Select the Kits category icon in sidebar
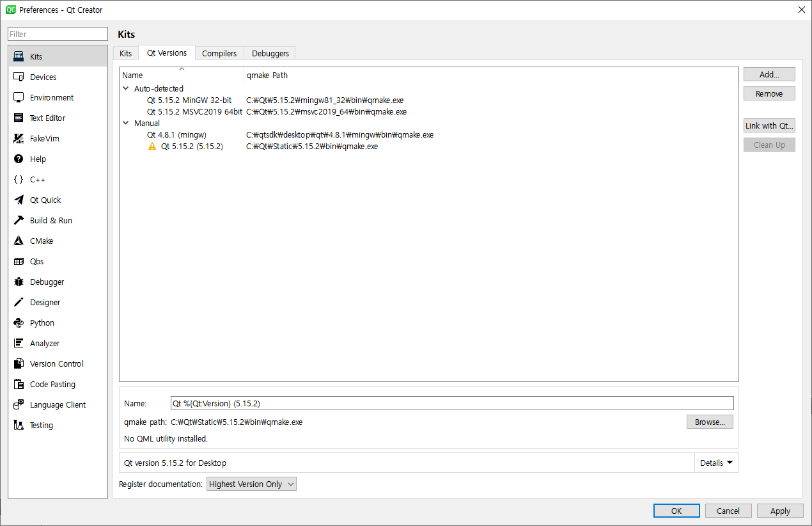The height and width of the screenshot is (526, 812). (19, 56)
